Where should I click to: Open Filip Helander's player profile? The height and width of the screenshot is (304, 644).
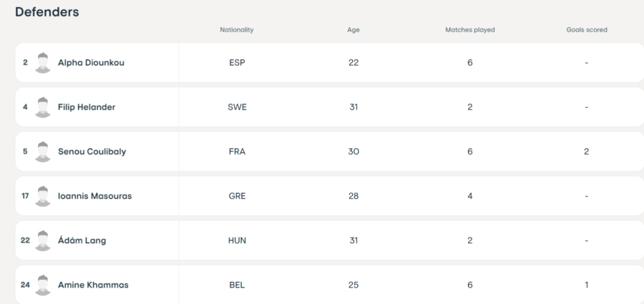coord(87,107)
